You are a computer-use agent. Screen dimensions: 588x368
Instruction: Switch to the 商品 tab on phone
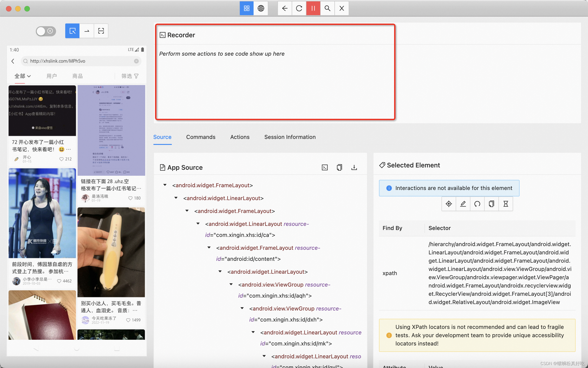coord(77,76)
